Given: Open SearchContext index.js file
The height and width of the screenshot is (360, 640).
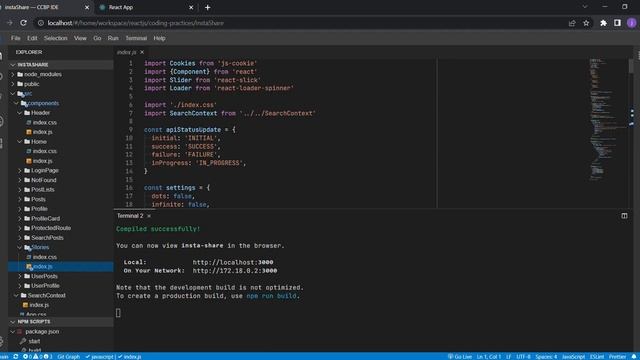Looking at the screenshot, I should pyautogui.click(x=39, y=305).
